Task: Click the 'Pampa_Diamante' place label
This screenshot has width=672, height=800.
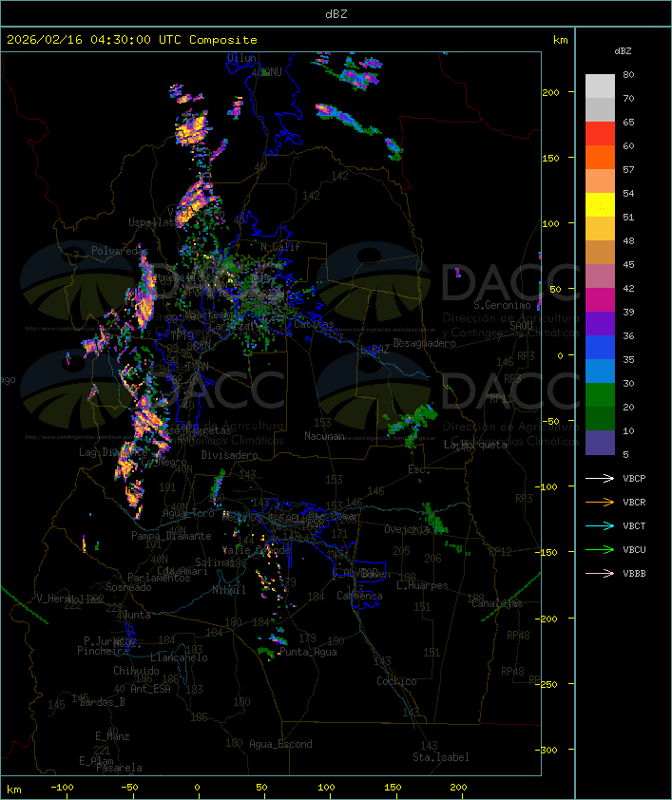Action: 171,536
